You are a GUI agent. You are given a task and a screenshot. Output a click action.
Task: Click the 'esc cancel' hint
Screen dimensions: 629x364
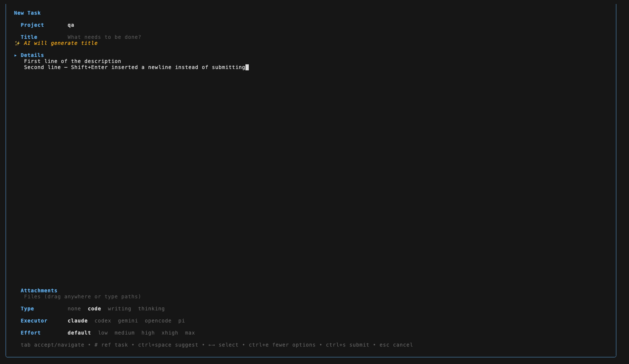tap(396, 345)
